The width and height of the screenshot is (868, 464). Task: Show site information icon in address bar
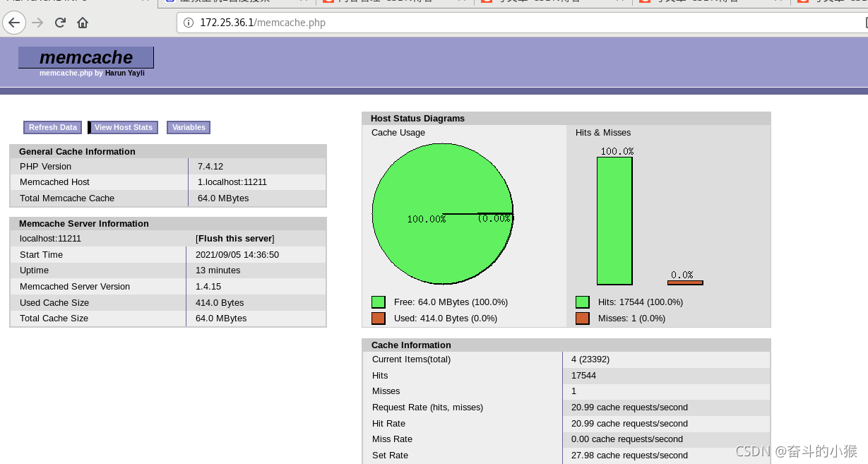click(x=189, y=23)
